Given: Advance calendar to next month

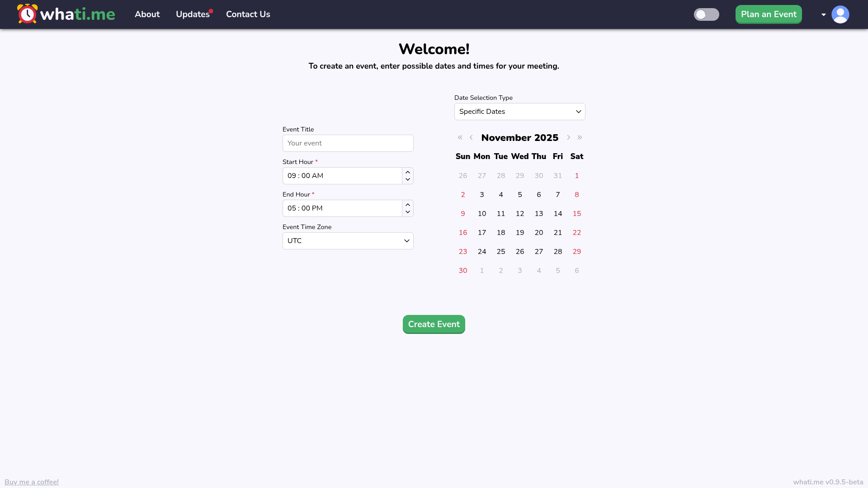Looking at the screenshot, I should (x=568, y=137).
